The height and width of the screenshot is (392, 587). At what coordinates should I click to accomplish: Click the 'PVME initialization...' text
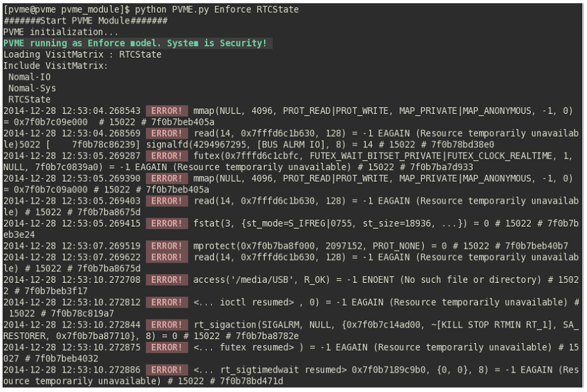click(x=61, y=32)
